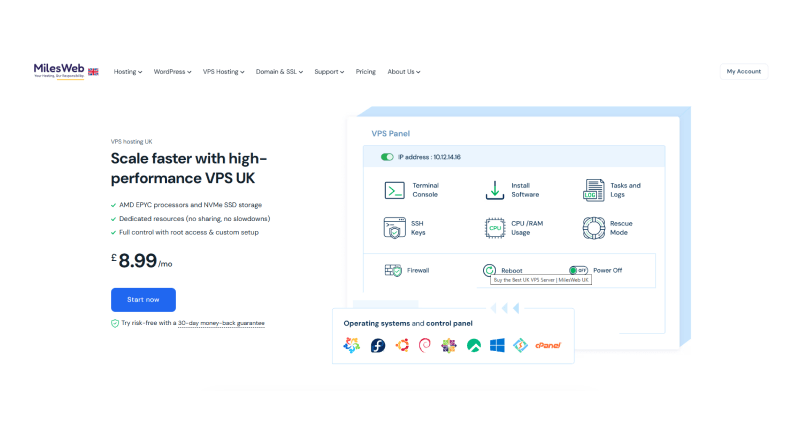Click the 'Scale faster with high-performance VPS UK' headline

189,168
